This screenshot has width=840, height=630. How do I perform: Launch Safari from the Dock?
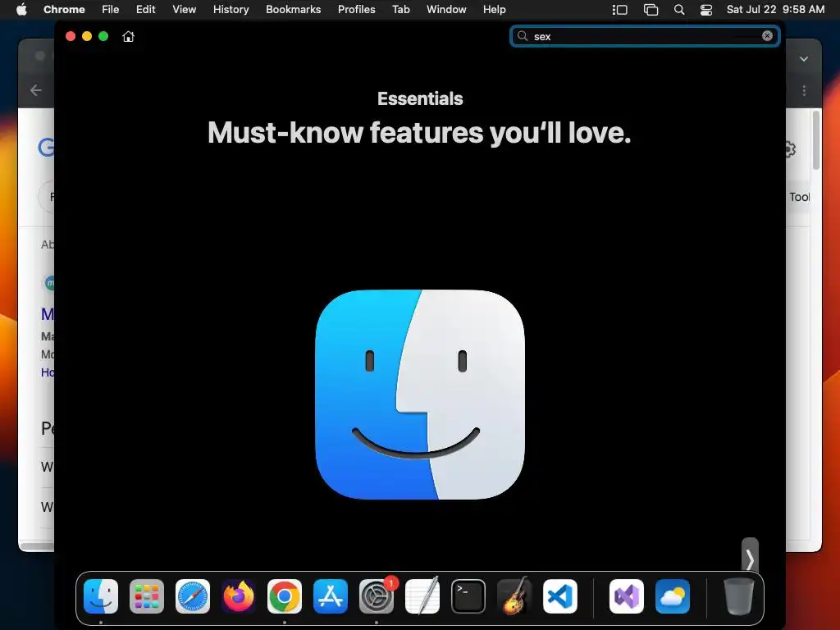(x=193, y=596)
